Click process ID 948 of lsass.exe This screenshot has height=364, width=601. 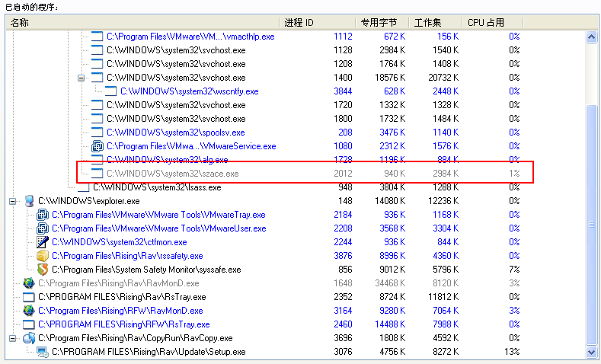coord(345,187)
